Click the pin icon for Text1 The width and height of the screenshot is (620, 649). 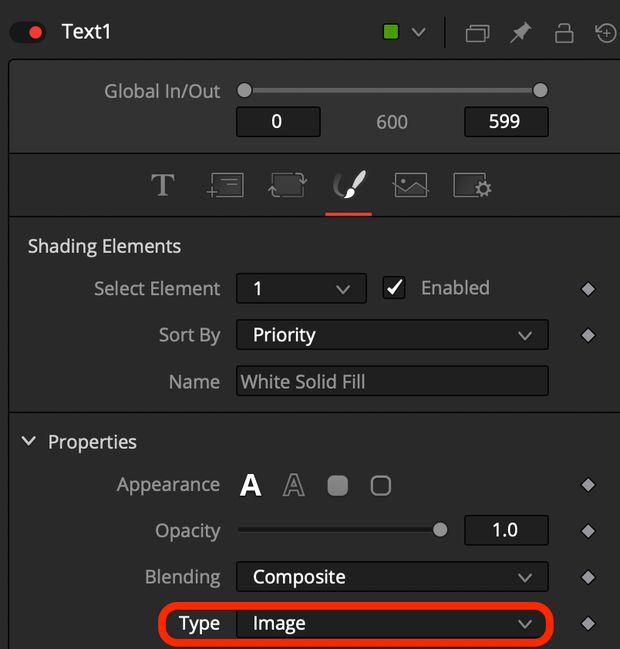coord(520,33)
